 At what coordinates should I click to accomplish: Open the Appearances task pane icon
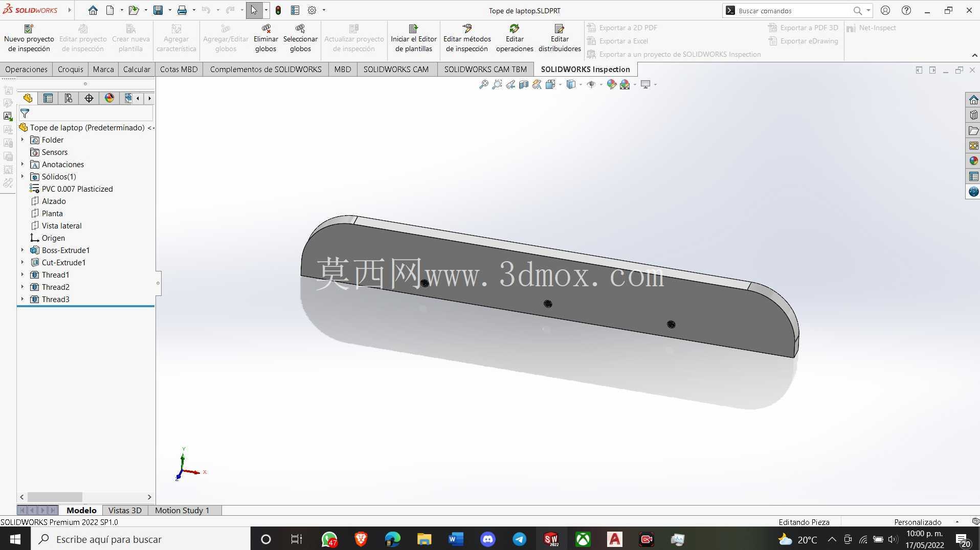point(973,161)
